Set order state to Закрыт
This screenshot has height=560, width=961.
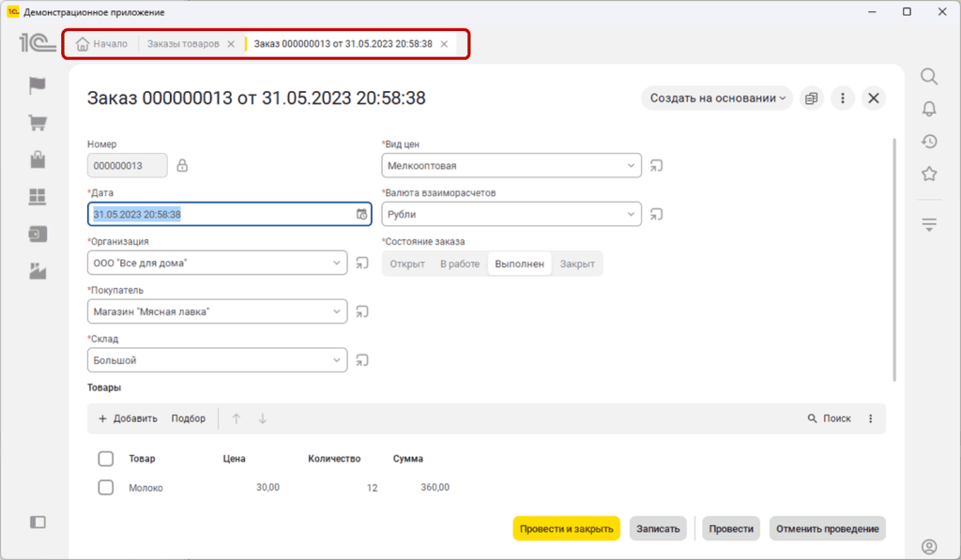click(577, 265)
